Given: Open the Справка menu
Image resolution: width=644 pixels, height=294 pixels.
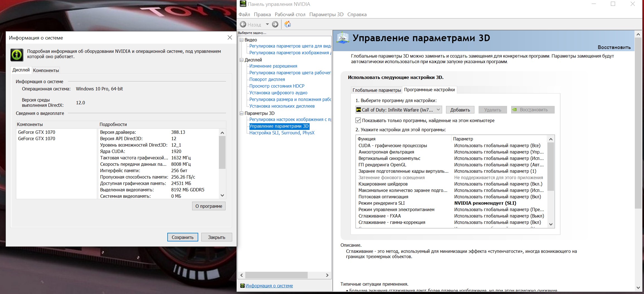Looking at the screenshot, I should [x=357, y=14].
